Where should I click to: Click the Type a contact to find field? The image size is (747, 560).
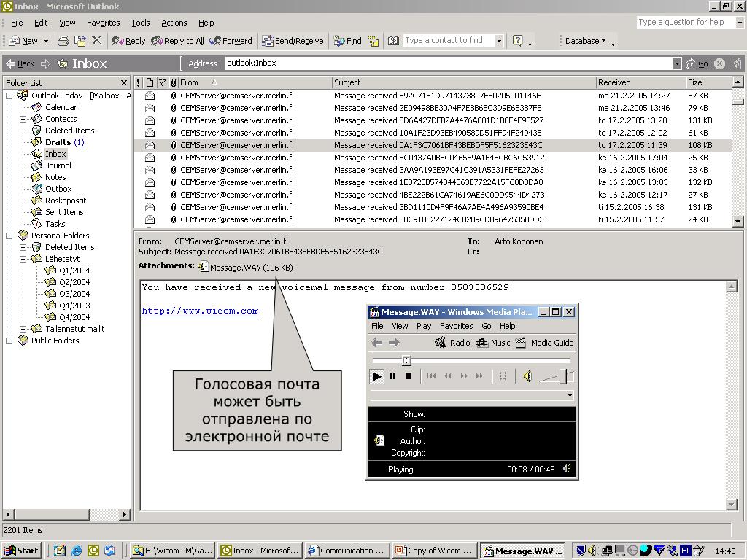click(x=449, y=41)
